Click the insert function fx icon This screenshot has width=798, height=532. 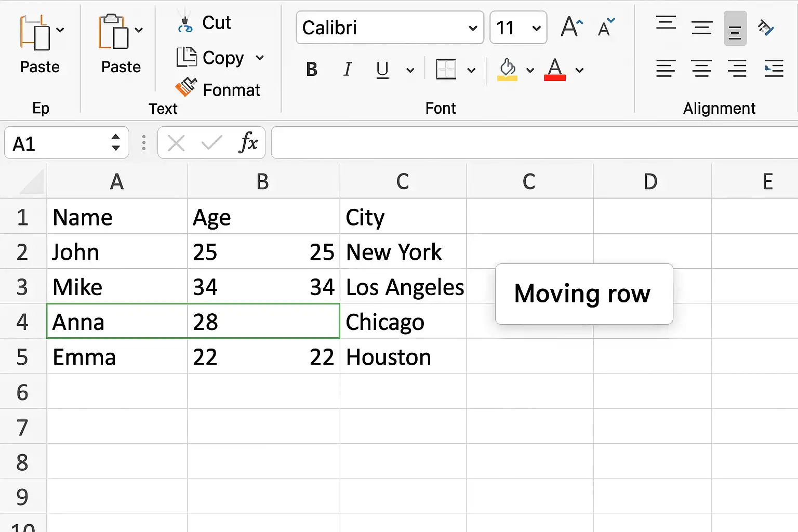pyautogui.click(x=248, y=142)
